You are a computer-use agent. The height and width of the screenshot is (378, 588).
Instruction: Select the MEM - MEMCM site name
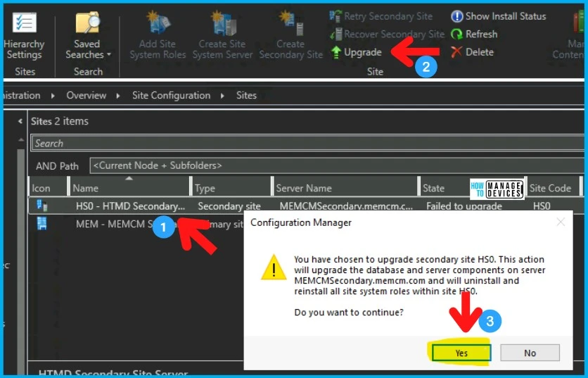(x=113, y=224)
